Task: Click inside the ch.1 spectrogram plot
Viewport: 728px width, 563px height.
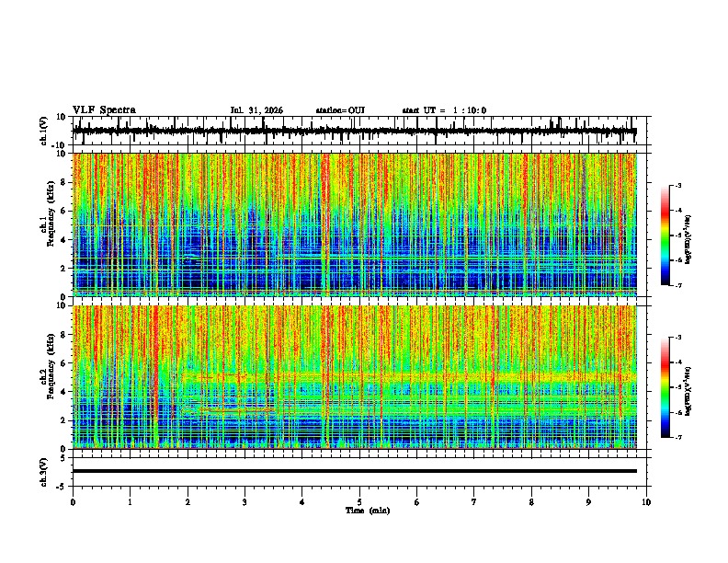Action: tap(355, 224)
